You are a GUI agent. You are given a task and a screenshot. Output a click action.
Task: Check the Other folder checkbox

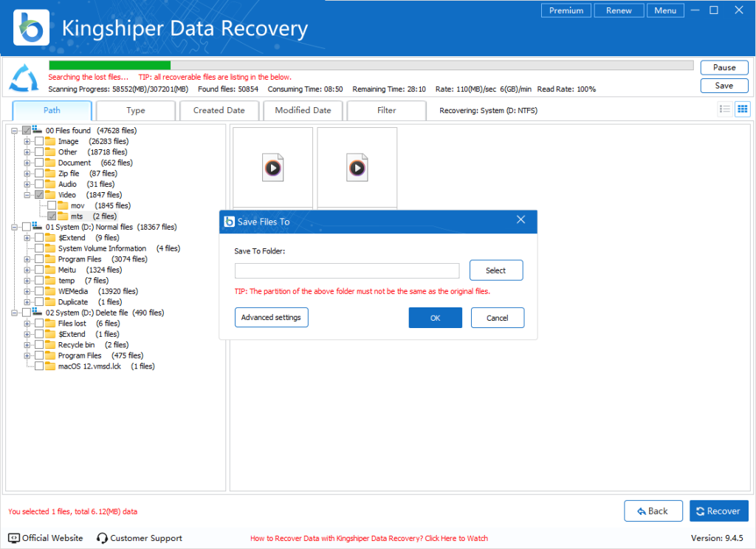pyautogui.click(x=39, y=152)
